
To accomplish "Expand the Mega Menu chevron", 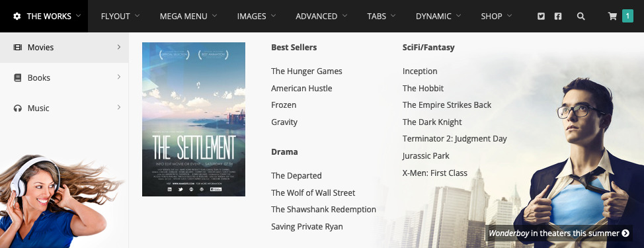I will [x=214, y=16].
